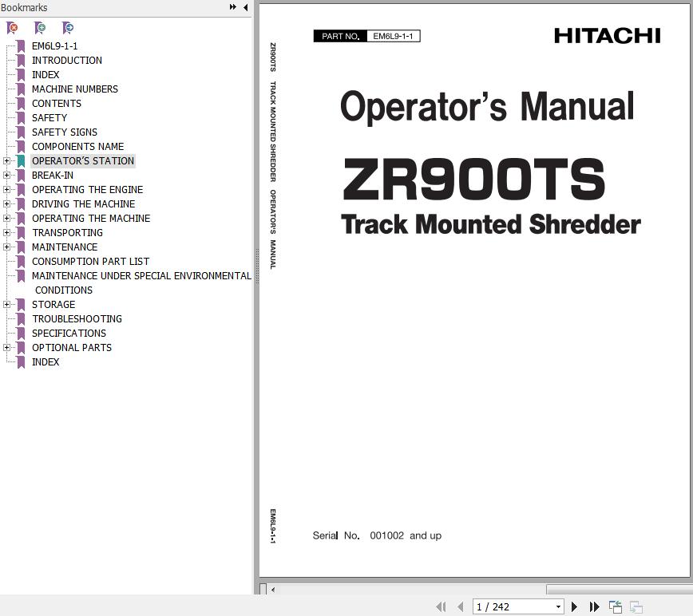Click the delete bookmark icon with red X
Screen dimensions: 693x616
point(13,28)
